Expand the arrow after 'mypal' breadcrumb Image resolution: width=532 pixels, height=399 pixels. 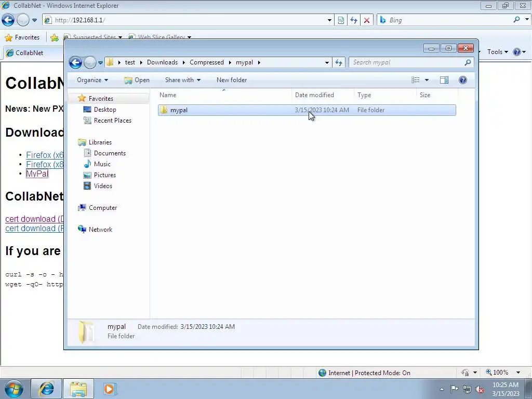tap(259, 62)
